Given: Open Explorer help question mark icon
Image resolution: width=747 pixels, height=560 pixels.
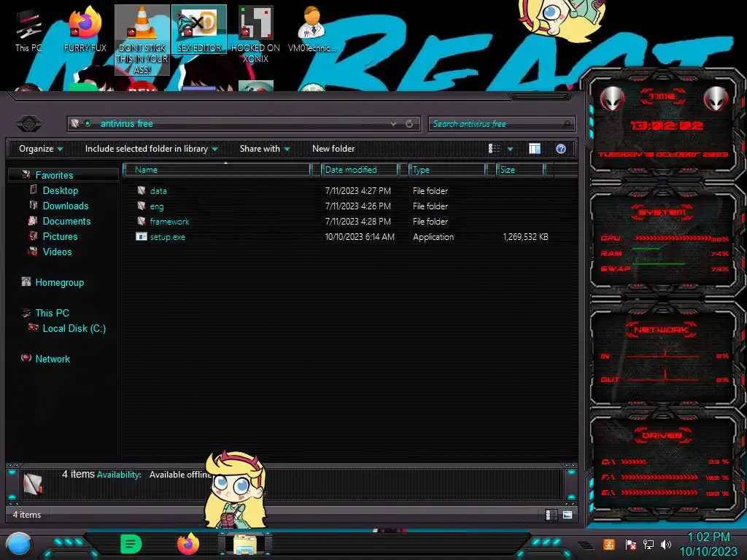Looking at the screenshot, I should coord(561,149).
